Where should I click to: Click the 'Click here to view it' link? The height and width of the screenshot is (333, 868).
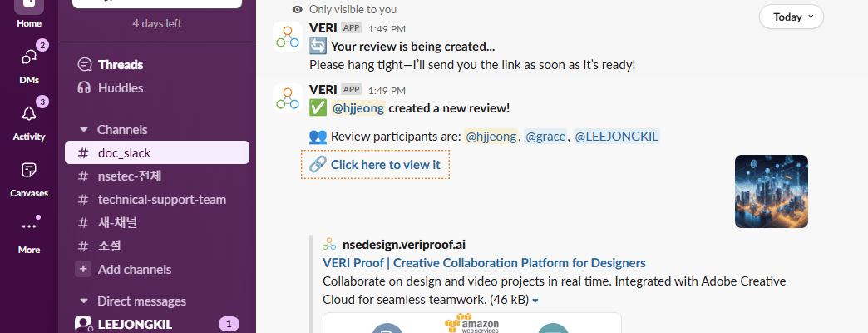tap(385, 164)
